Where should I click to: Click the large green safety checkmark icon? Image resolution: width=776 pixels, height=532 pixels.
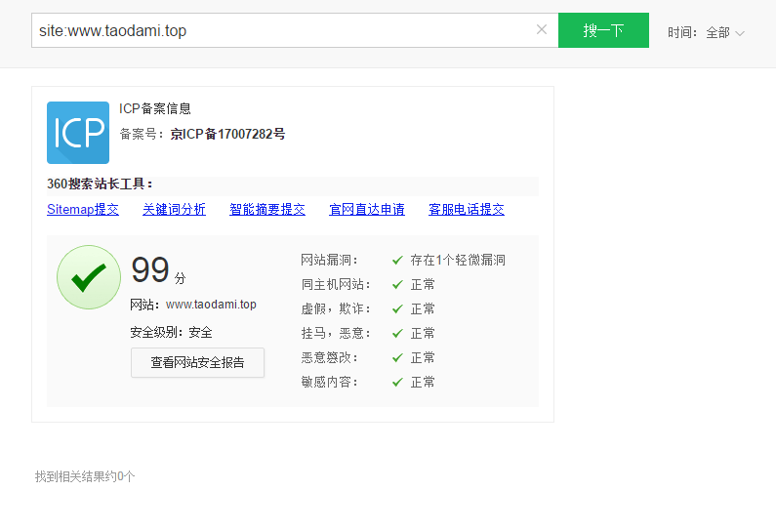tap(89, 277)
